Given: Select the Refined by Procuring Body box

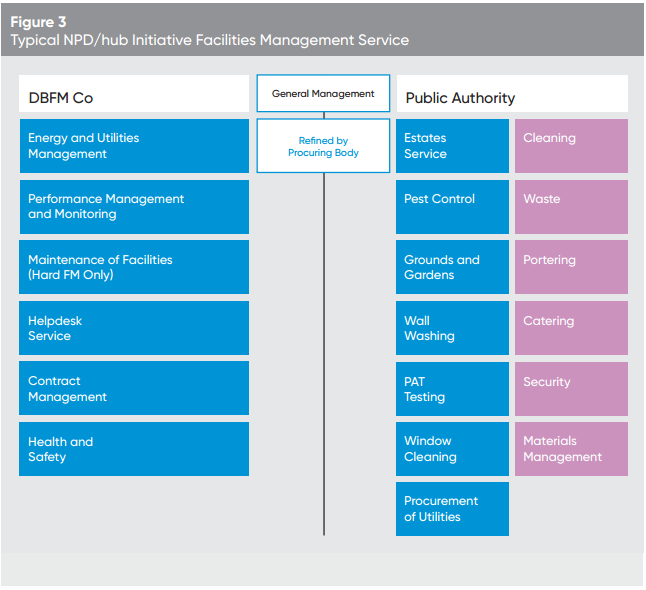Looking at the screenshot, I should pos(323,147).
